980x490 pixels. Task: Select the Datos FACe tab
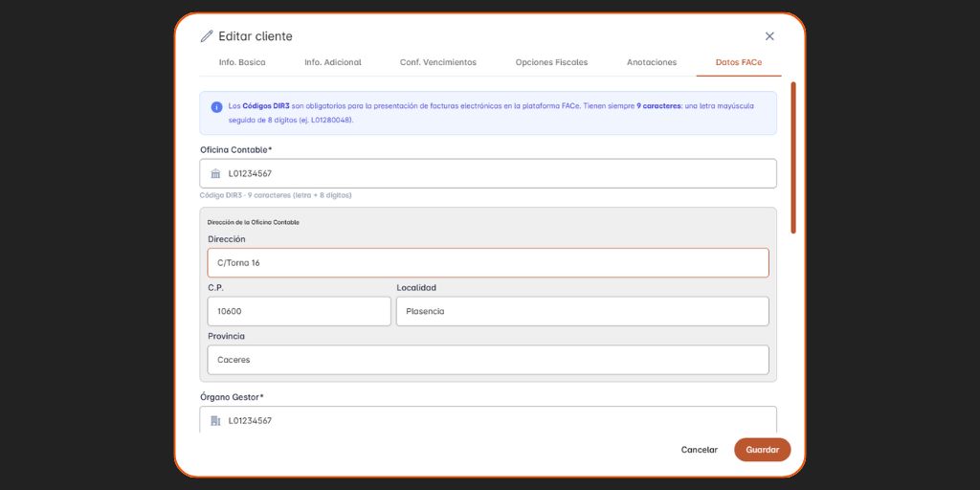coord(739,62)
